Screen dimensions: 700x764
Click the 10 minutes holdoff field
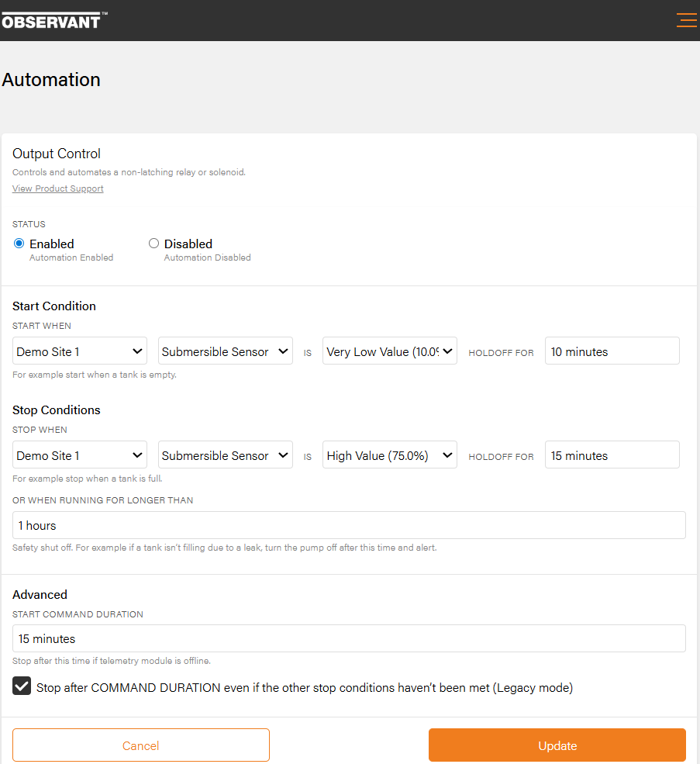612,351
